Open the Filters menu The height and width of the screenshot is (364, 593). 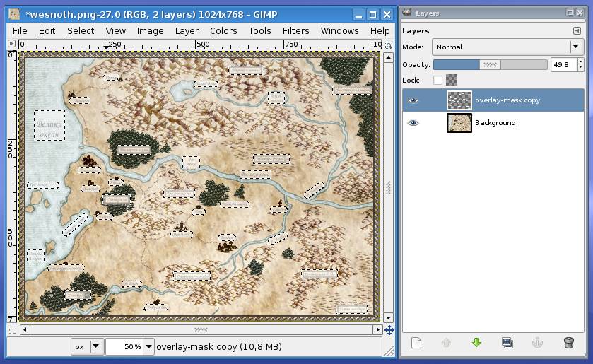(x=295, y=30)
